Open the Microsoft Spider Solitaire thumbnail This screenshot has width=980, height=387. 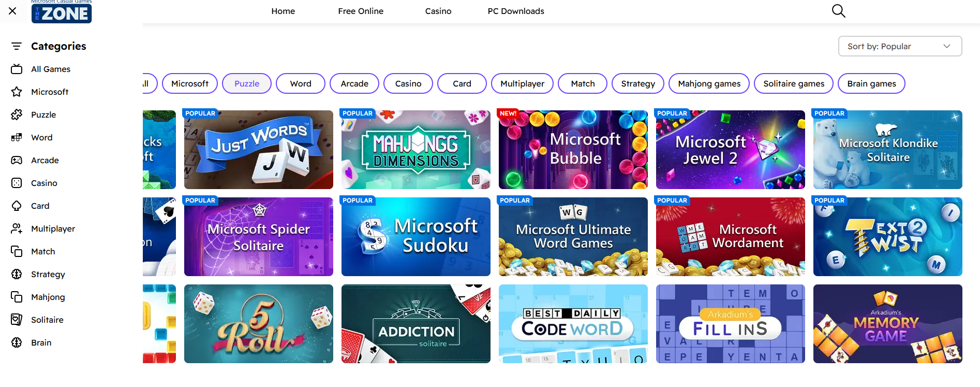(x=259, y=237)
